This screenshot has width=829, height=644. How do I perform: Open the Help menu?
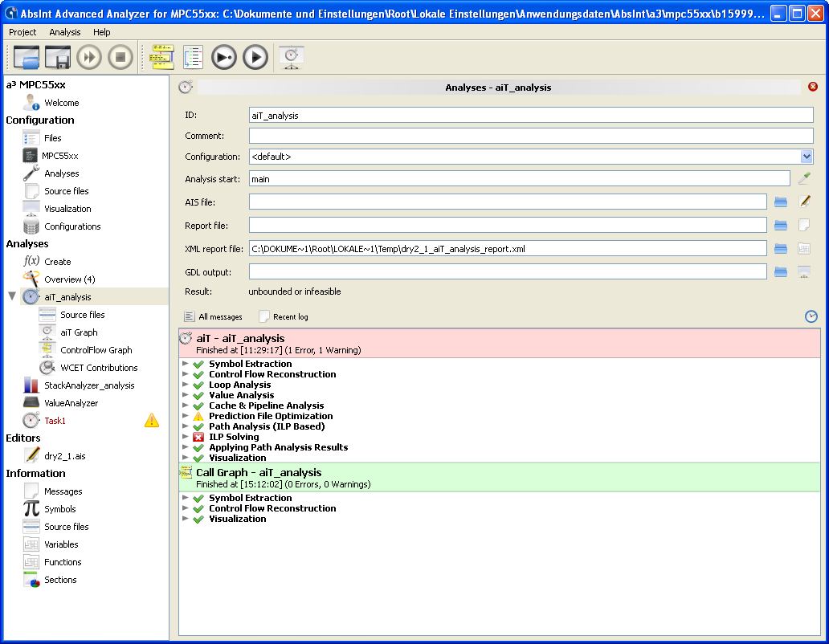[101, 32]
